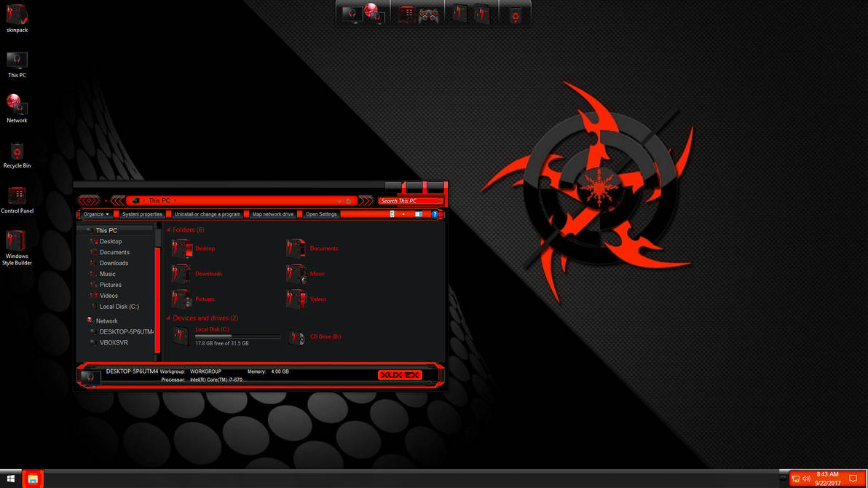Launch the skinpack desktop shortcut
Screen dimensions: 868x488
(16, 16)
